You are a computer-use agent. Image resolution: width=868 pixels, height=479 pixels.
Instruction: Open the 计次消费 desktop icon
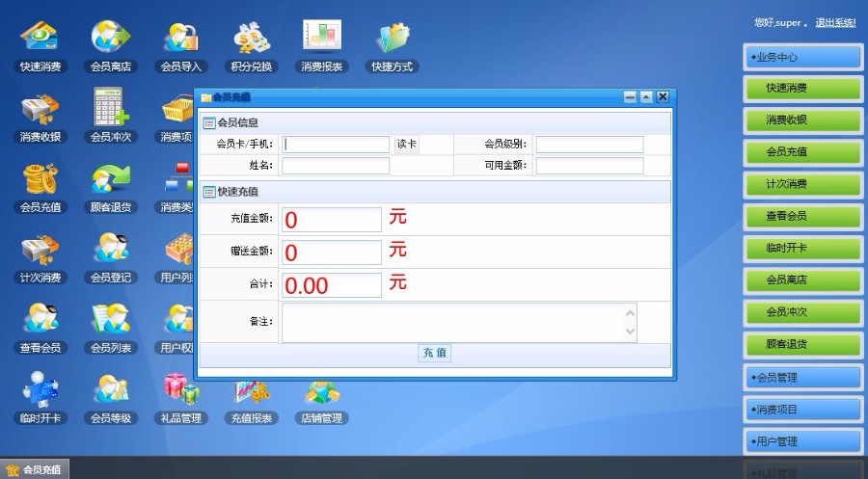(x=40, y=257)
